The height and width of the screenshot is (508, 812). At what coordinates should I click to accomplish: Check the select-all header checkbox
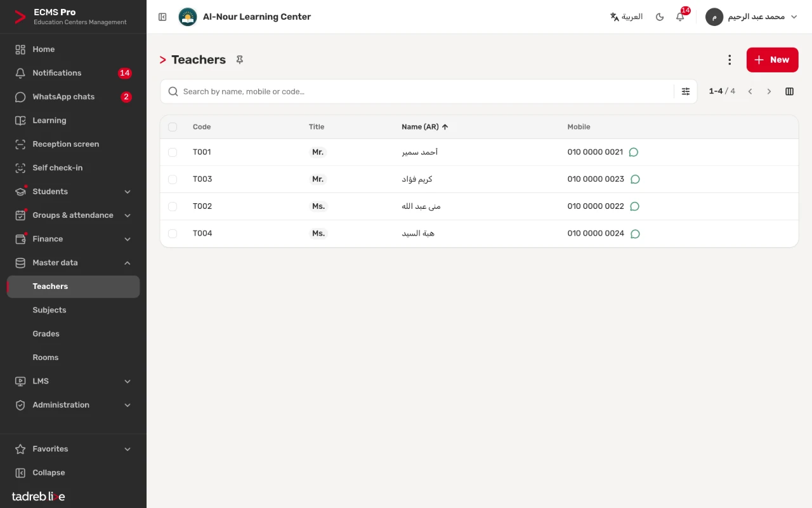(x=173, y=127)
